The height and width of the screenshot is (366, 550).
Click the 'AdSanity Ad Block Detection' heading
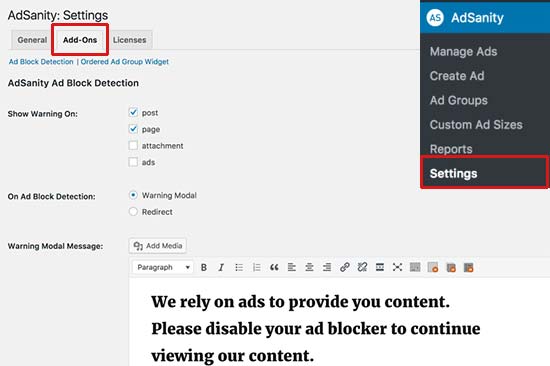click(73, 83)
